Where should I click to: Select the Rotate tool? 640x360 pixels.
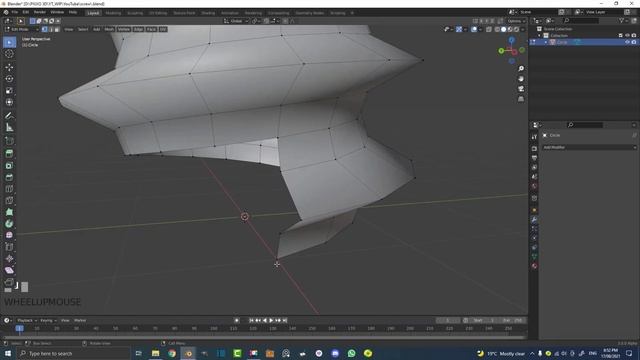[x=9, y=79]
